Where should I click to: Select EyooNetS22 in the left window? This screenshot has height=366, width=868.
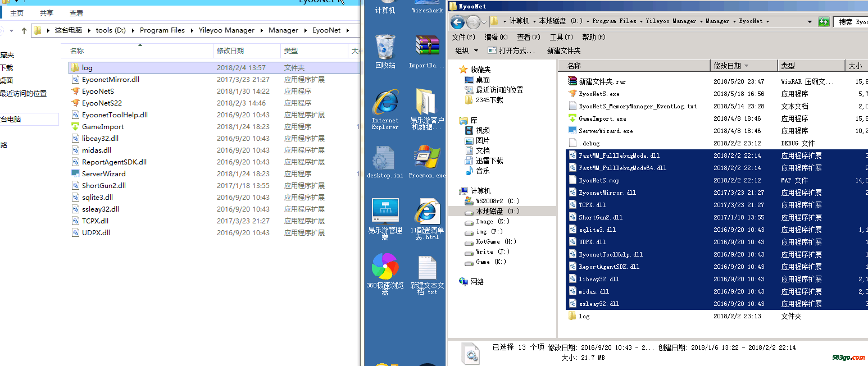click(102, 103)
